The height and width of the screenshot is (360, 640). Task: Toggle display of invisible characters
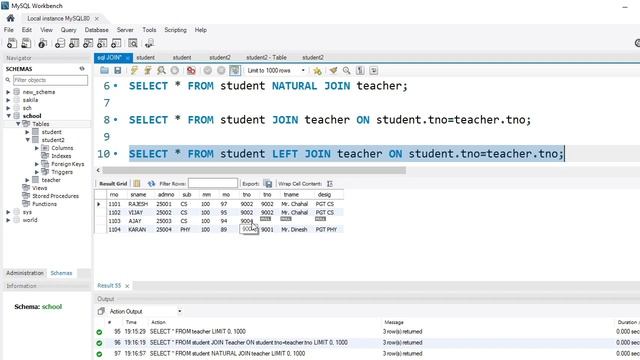360,71
